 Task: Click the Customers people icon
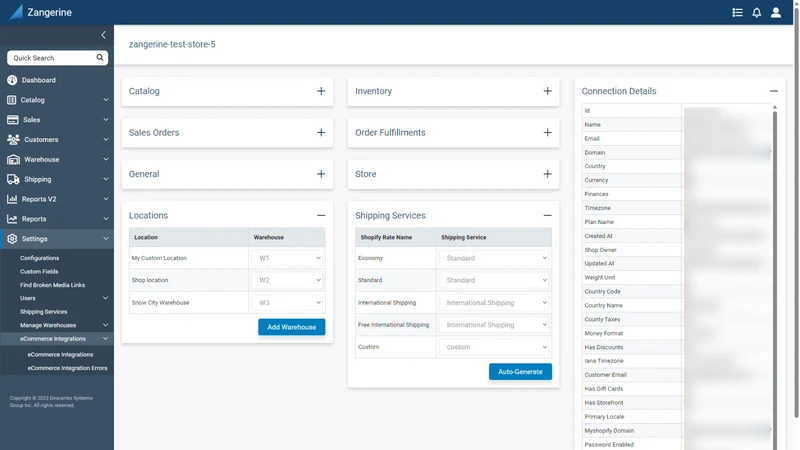click(x=13, y=139)
